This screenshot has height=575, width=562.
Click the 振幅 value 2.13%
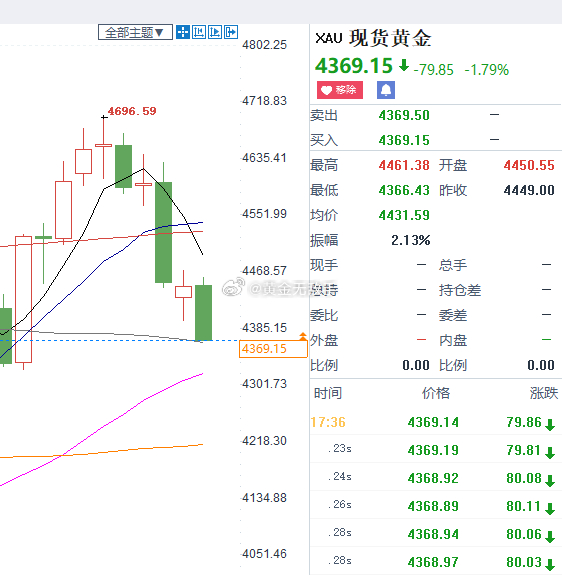pyautogui.click(x=411, y=241)
